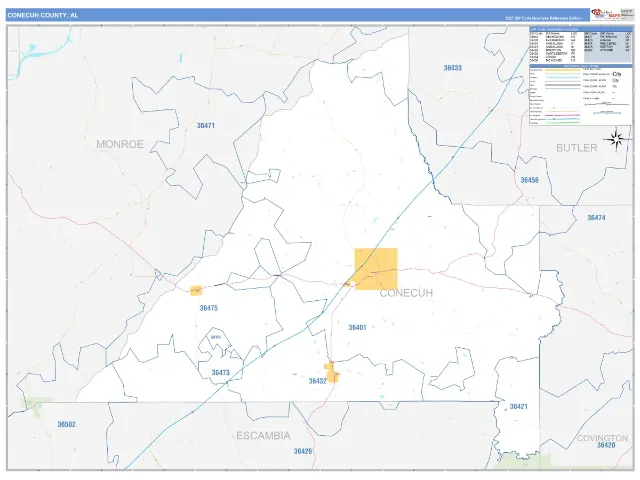Select ZIP code label 36432
The image size is (640, 480).
(318, 381)
